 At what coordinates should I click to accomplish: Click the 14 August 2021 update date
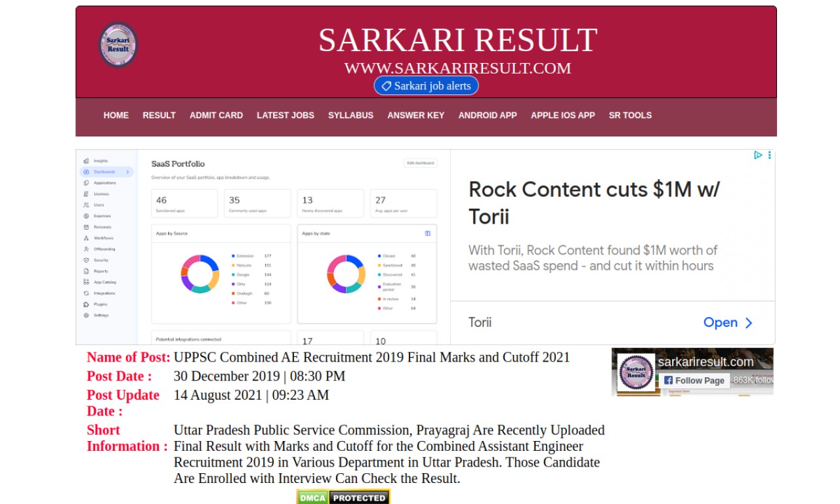[x=251, y=396]
